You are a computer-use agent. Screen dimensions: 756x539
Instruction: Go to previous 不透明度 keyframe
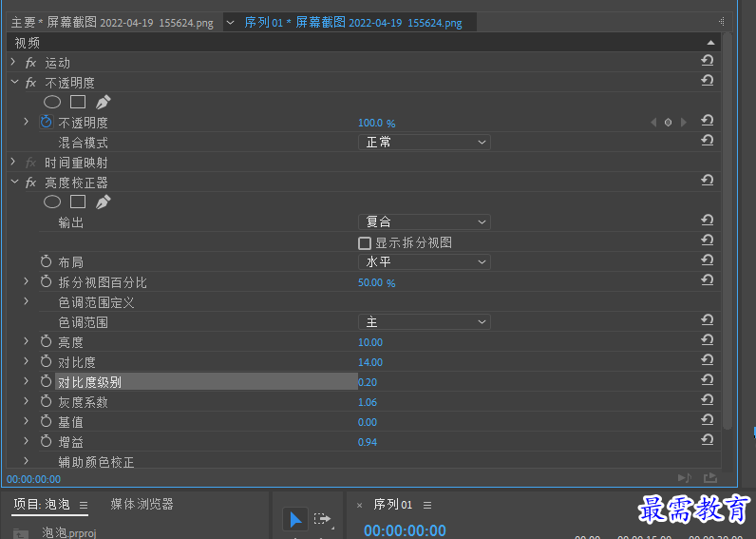[x=653, y=122]
